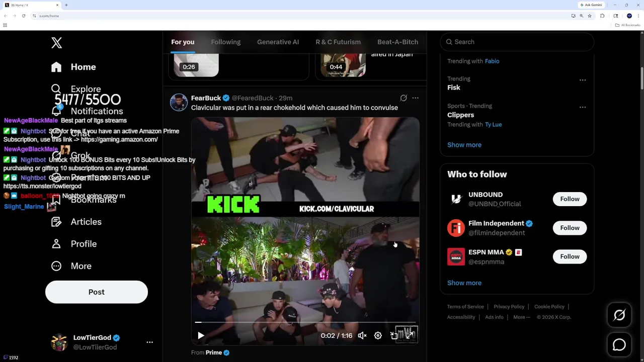Switch to the Beat-A-Bitch tab
Image resolution: width=644 pixels, height=362 pixels.
(397, 42)
